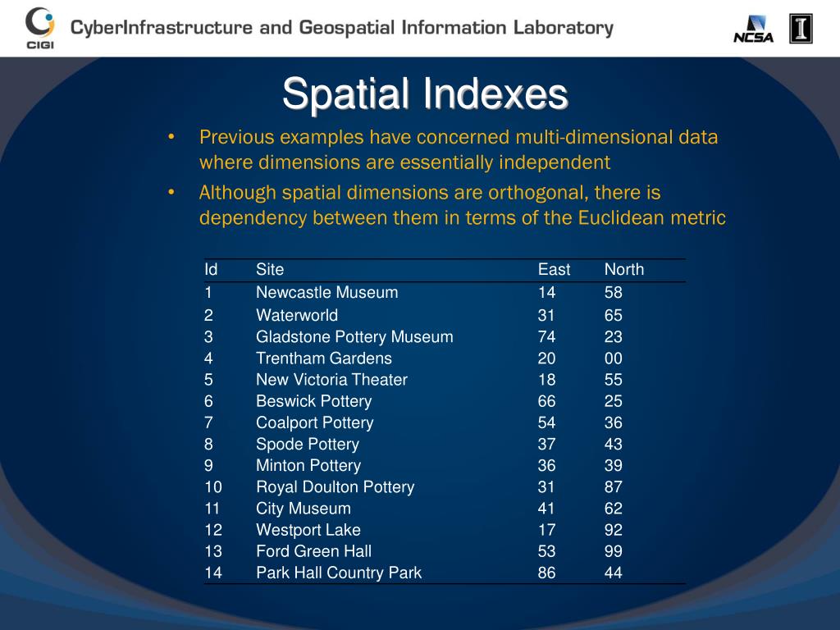Click North value 87 for Royal Doulton Pottery
This screenshot has height=630, width=840.
tap(614, 487)
